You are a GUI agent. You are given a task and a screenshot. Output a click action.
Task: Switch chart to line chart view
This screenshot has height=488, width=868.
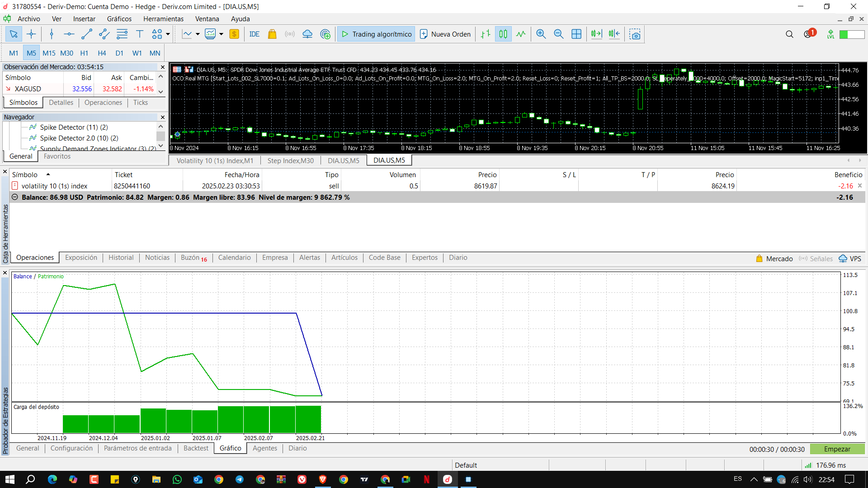click(521, 34)
